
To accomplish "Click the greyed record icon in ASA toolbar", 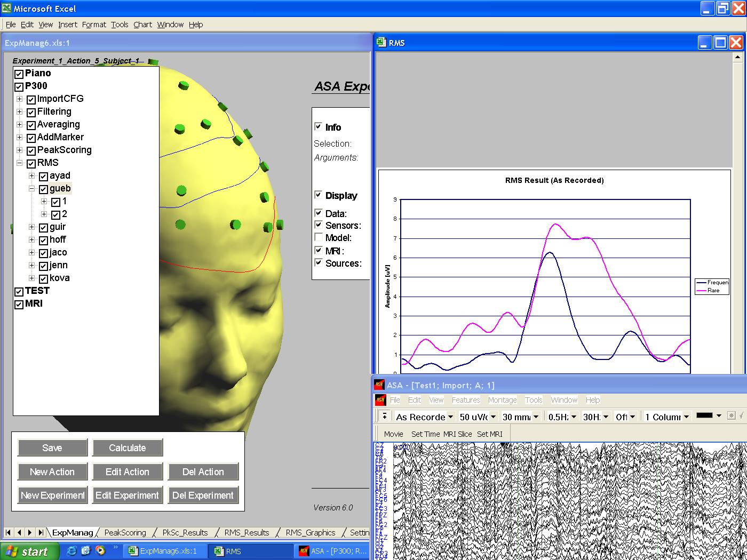I will click(731, 415).
